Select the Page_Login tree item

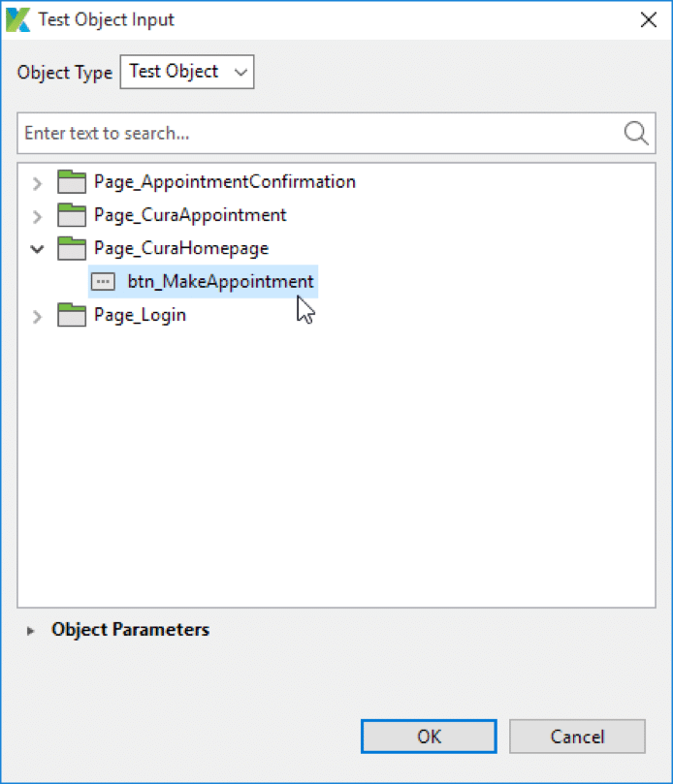point(139,315)
